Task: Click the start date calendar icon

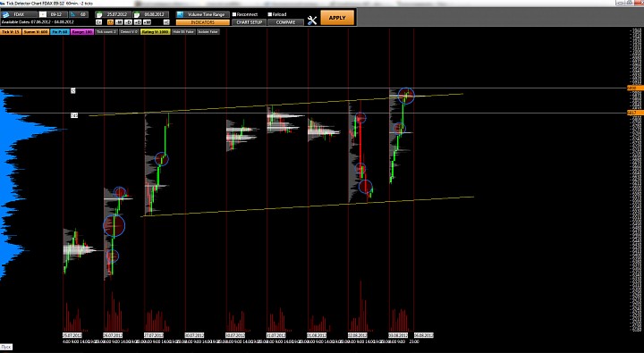Action: 99,15
